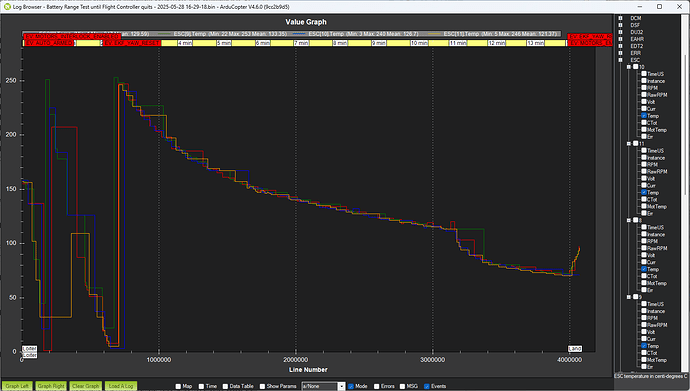Click the Graph Left button
Viewport: 690px width, 391px height.
click(17, 386)
